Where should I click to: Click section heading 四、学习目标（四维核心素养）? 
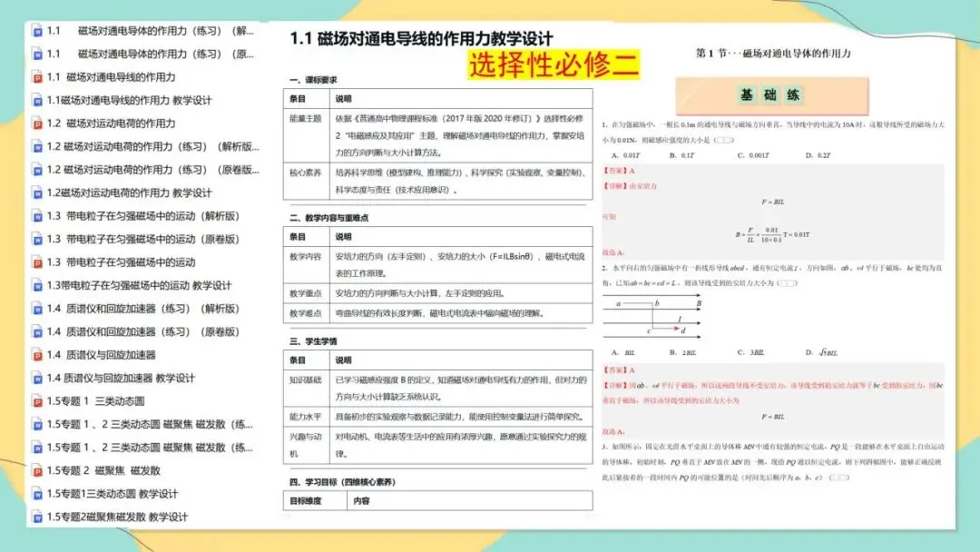[x=342, y=482]
